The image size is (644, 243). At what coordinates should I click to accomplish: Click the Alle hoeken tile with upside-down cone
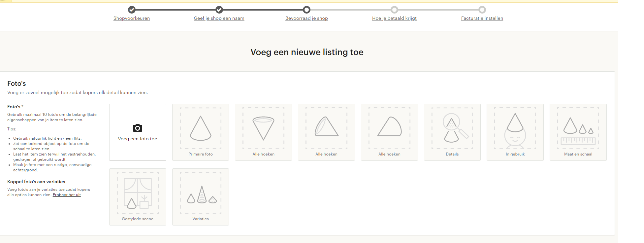[263, 132]
